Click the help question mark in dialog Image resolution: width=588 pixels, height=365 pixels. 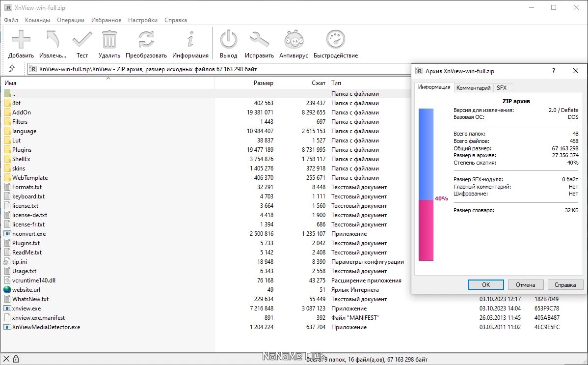click(x=554, y=71)
